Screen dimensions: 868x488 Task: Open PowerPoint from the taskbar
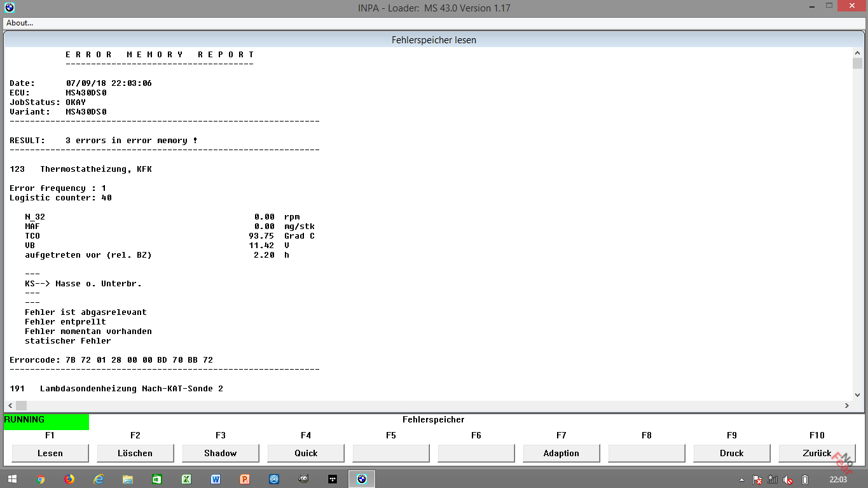point(245,479)
